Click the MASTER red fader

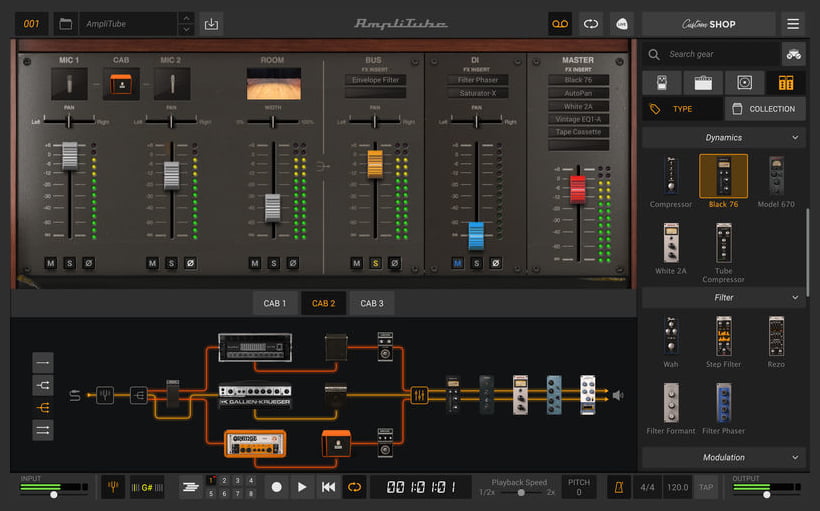(x=578, y=189)
